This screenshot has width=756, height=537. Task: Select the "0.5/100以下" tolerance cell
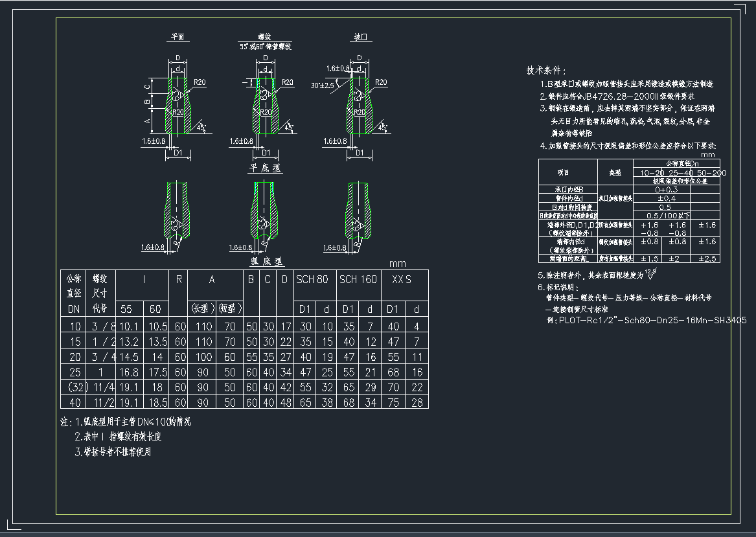pyautogui.click(x=668, y=215)
